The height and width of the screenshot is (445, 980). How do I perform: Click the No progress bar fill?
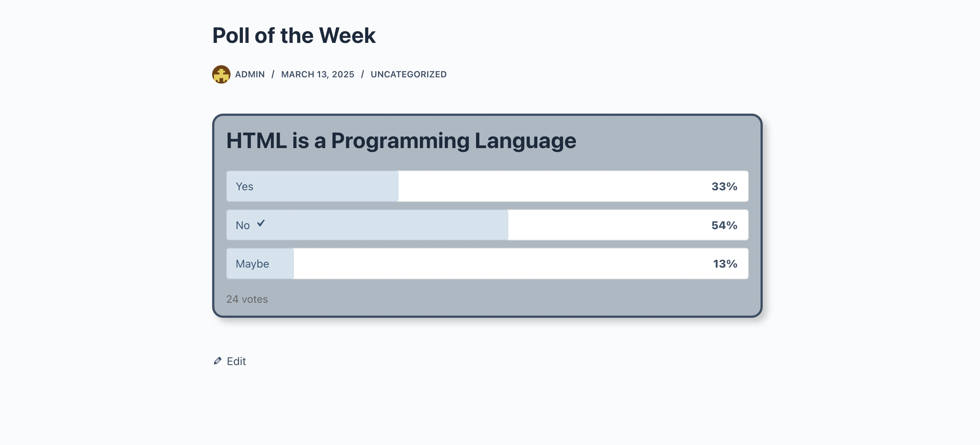point(367,225)
